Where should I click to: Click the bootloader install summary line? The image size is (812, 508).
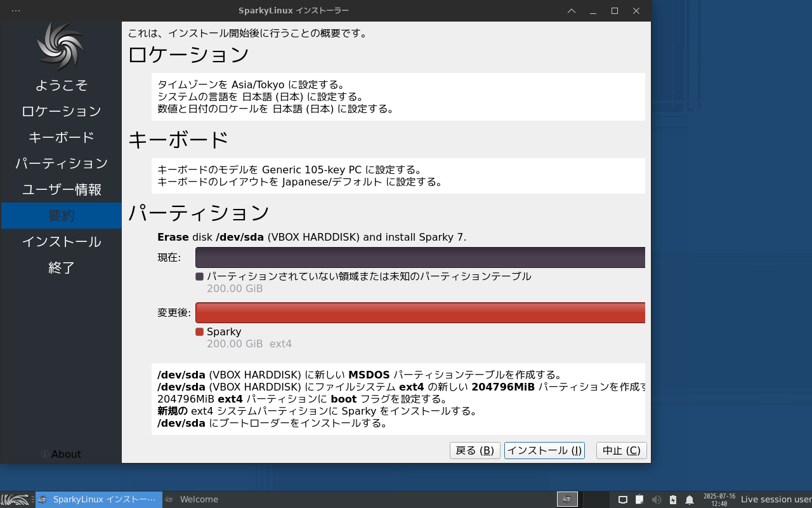(272, 423)
